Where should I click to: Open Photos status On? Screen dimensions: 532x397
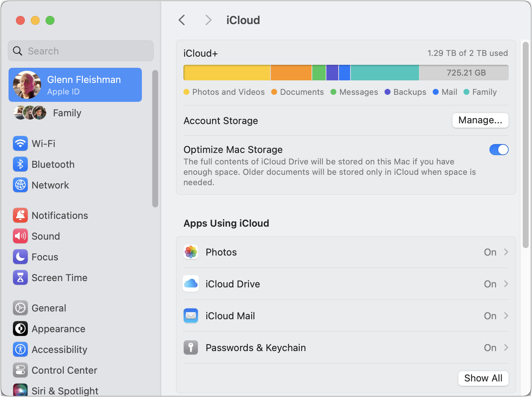490,252
